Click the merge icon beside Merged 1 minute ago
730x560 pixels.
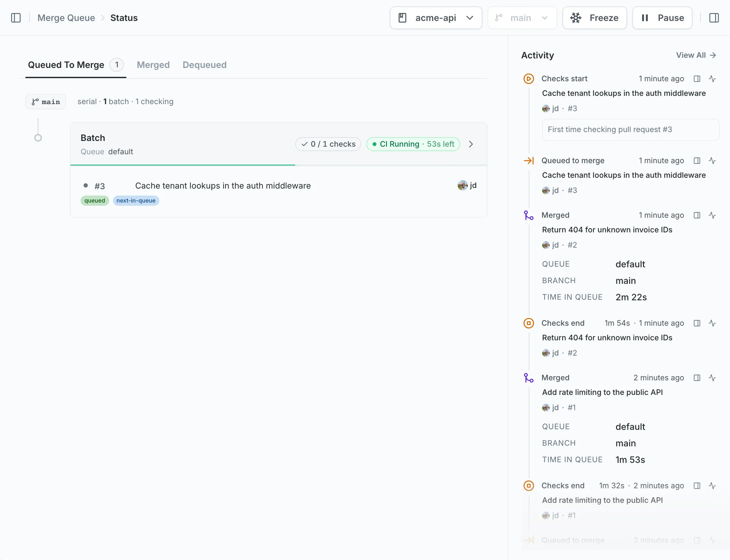pos(529,215)
